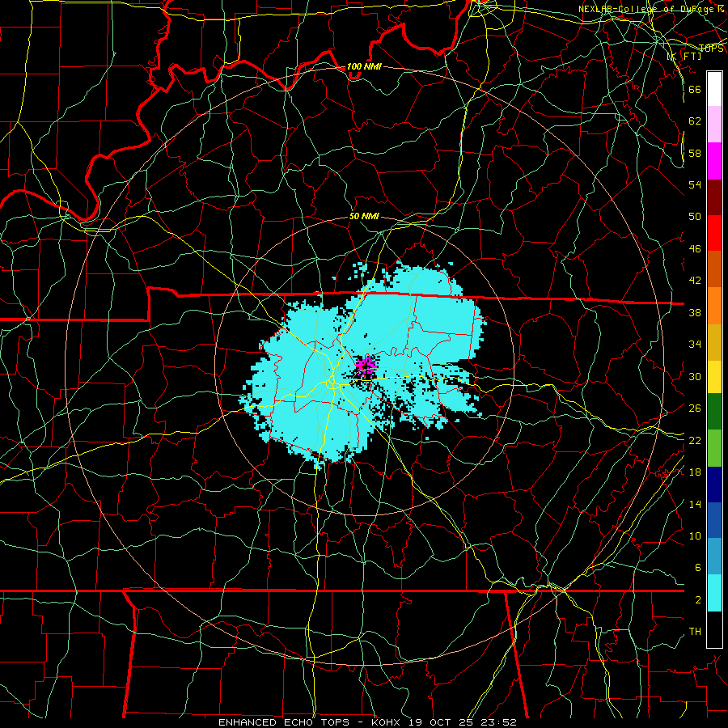
Task: Click the cyan legend swatch near bottom
Action: pos(714,593)
